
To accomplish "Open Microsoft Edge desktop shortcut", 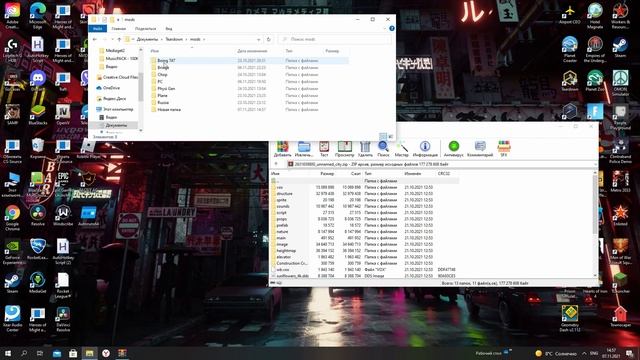I will point(38,16).
